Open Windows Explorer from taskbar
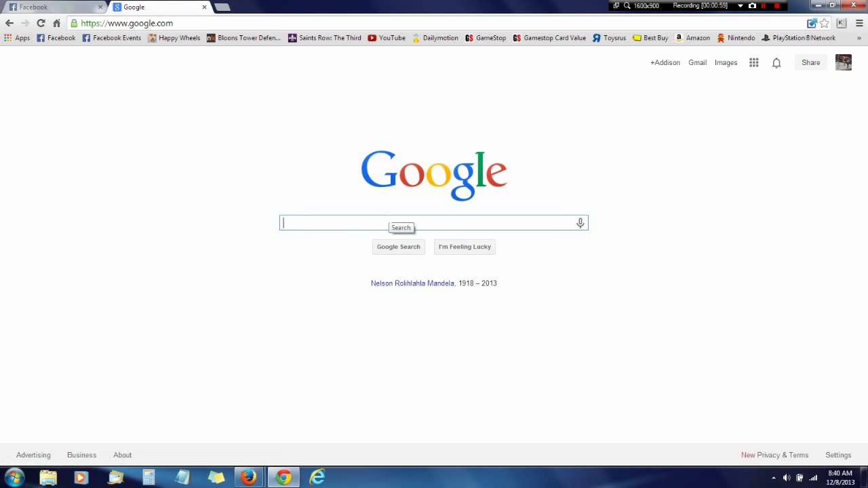868x488 pixels. (48, 477)
